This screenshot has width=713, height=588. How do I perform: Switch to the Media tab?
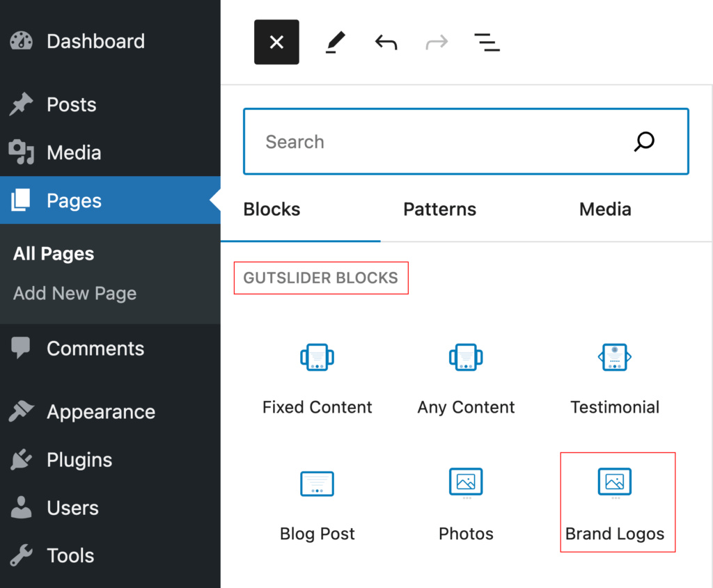605,209
